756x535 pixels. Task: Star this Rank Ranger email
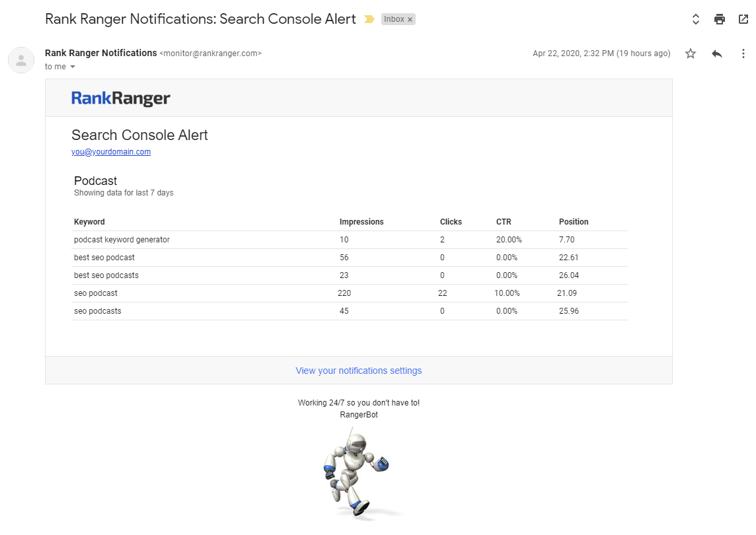691,54
